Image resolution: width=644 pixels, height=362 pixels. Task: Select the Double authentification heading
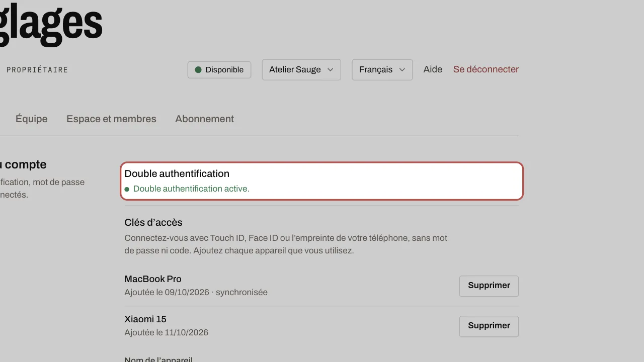[177, 173]
